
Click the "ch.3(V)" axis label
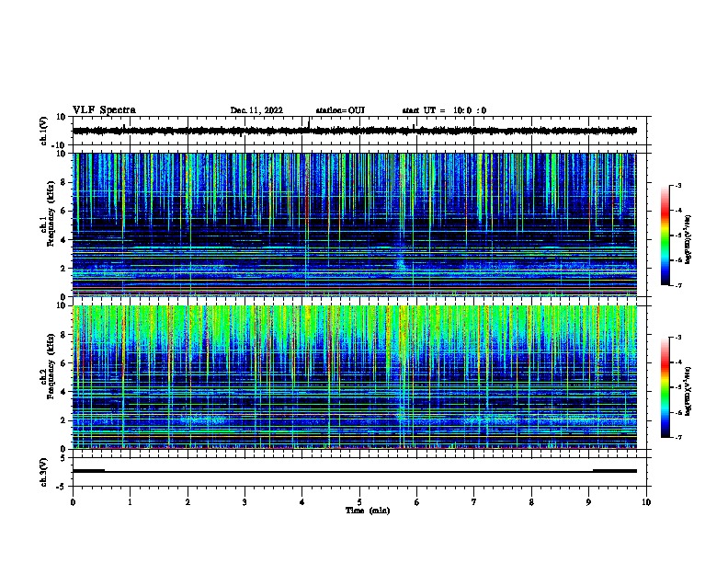coord(44,472)
